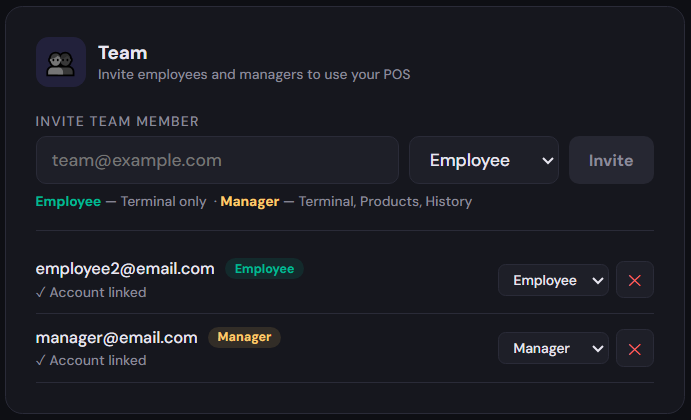Remove manager@email.com with the red X
This screenshot has height=420, width=691.
635,348
